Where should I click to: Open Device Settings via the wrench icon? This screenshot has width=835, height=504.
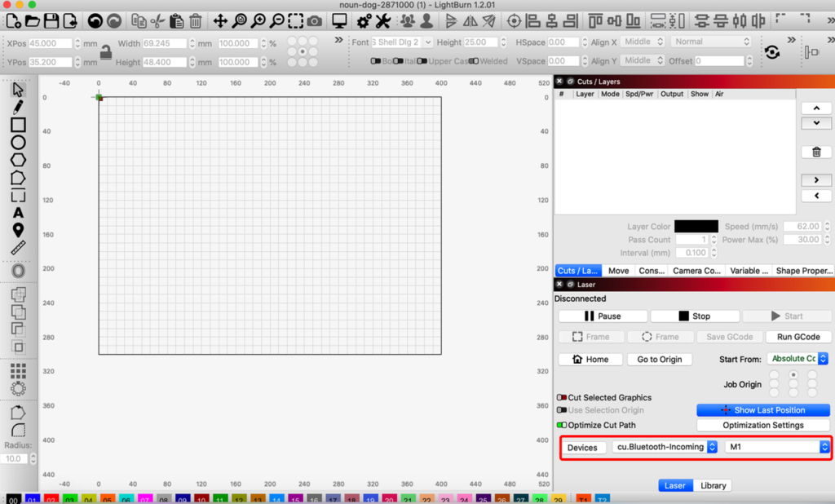[382, 22]
